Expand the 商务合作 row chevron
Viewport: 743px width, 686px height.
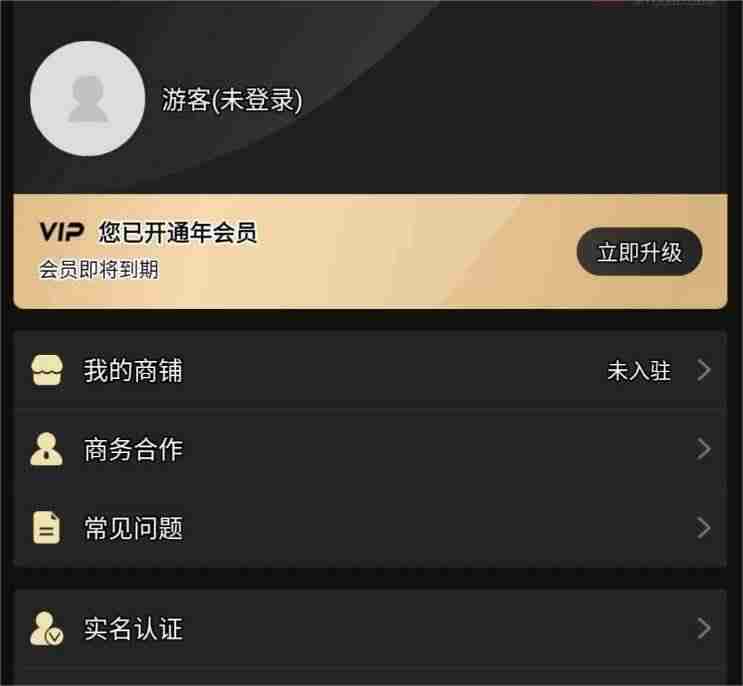pos(704,449)
